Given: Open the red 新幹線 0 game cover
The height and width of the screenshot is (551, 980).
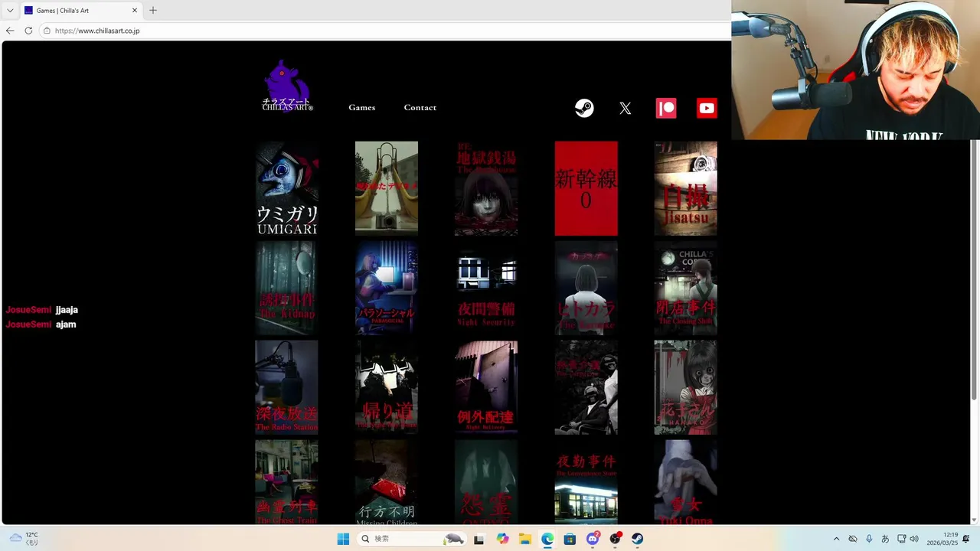Looking at the screenshot, I should point(586,188).
